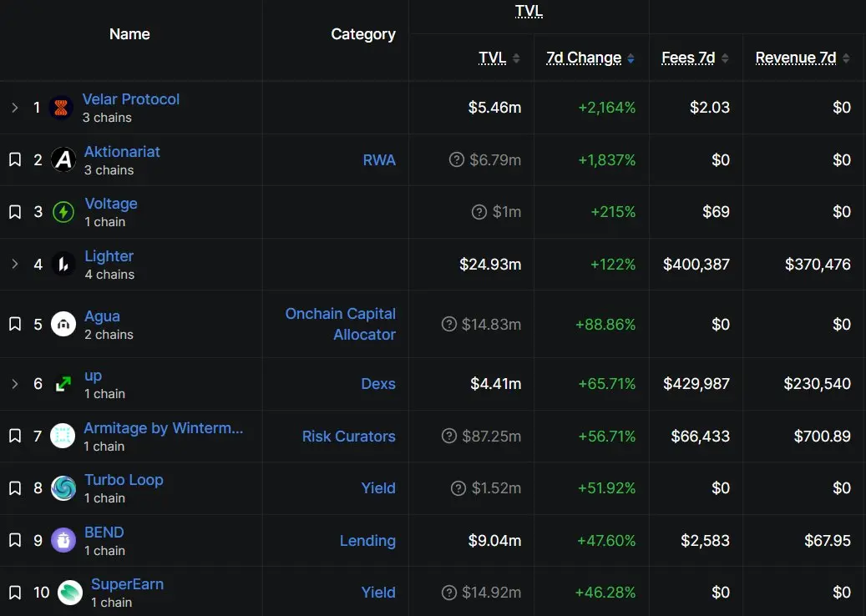Open the up protocol link
Screen dimensions: 866x616
pos(93,376)
